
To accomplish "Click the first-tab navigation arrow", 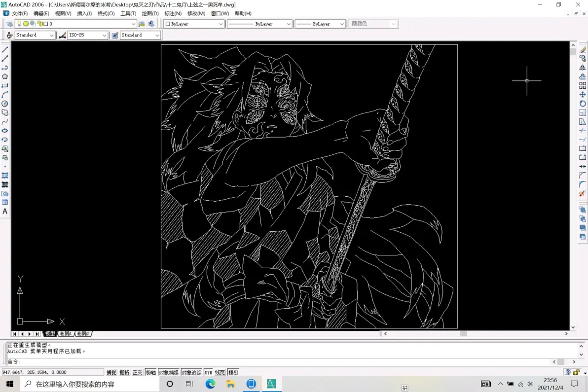I will pos(14,333).
